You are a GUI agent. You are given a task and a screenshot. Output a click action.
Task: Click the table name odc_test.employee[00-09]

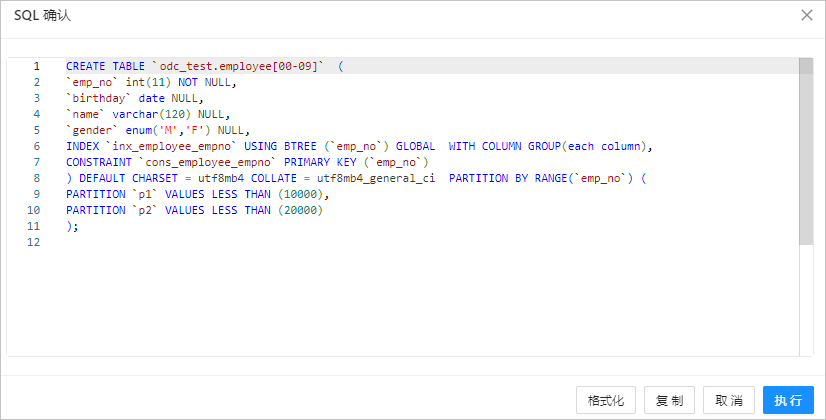point(232,66)
